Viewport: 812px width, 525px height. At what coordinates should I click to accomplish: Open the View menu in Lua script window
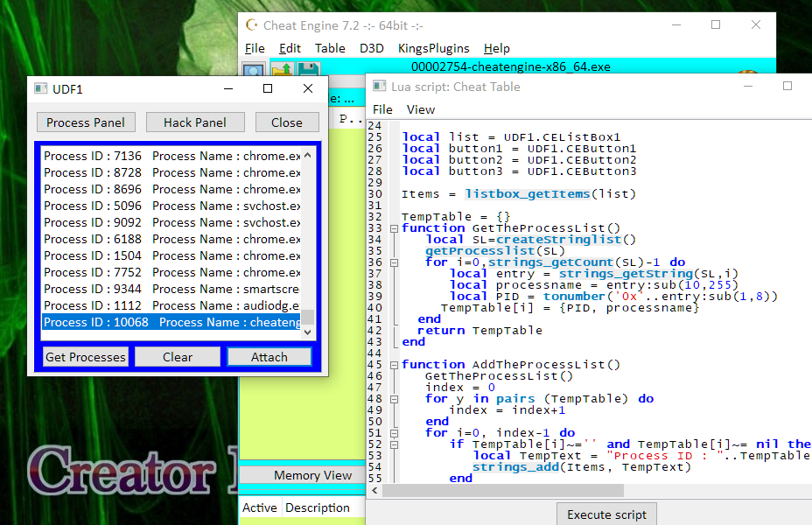pos(421,109)
